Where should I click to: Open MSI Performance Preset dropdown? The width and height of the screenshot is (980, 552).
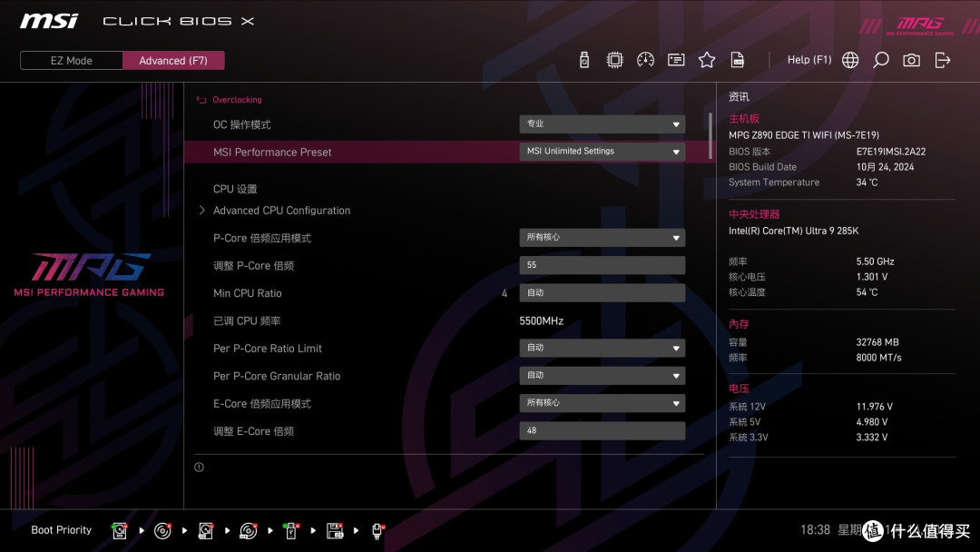tap(602, 152)
